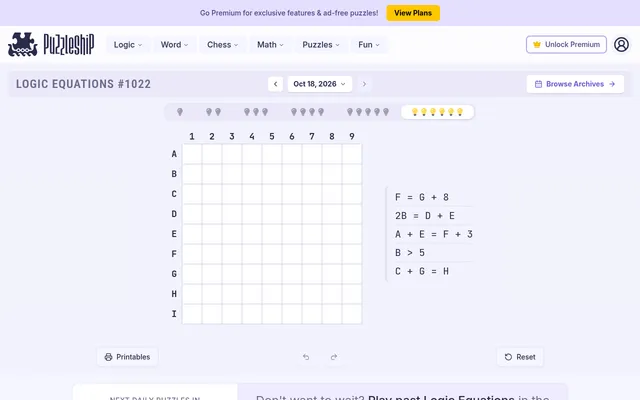Toggle grid cell row B column 6
The height and width of the screenshot is (400, 640).
click(x=292, y=174)
